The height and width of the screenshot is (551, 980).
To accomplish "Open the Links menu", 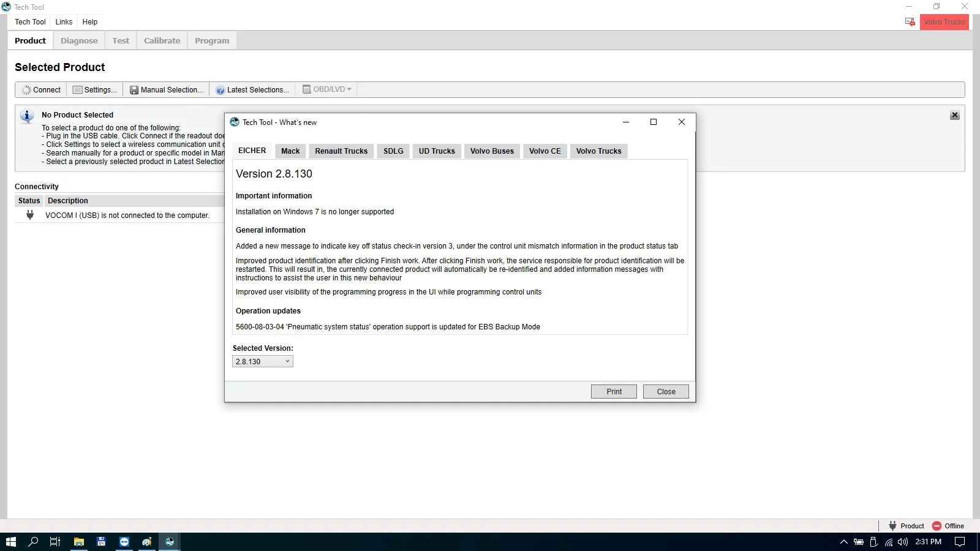I will (64, 22).
